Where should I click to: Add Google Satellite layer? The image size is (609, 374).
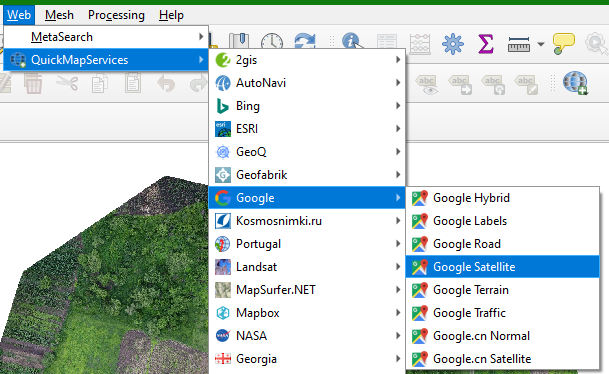pyautogui.click(x=503, y=267)
